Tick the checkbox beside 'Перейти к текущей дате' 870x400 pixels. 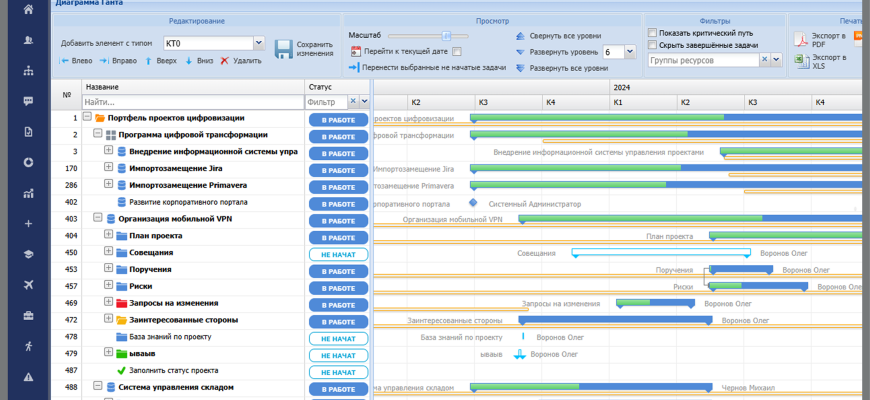[457, 51]
